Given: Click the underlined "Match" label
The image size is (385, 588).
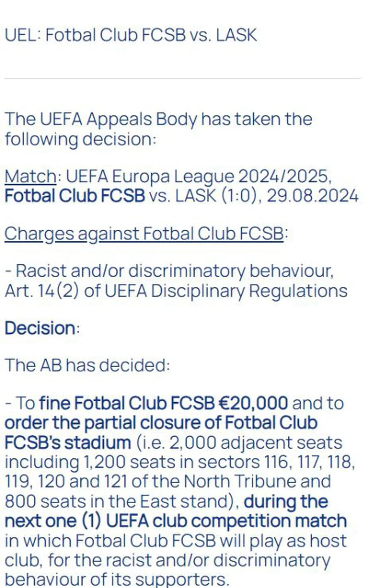Looking at the screenshot, I should [x=30, y=176].
